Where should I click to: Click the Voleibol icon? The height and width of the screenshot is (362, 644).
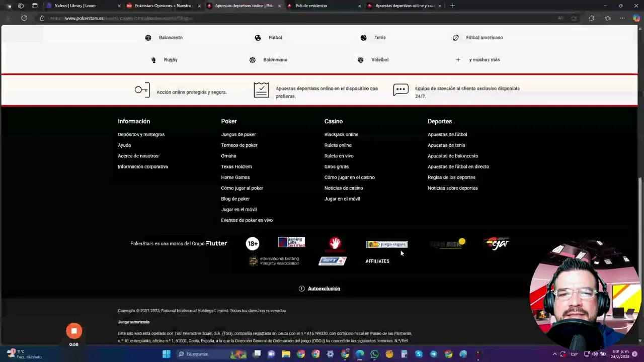click(360, 60)
